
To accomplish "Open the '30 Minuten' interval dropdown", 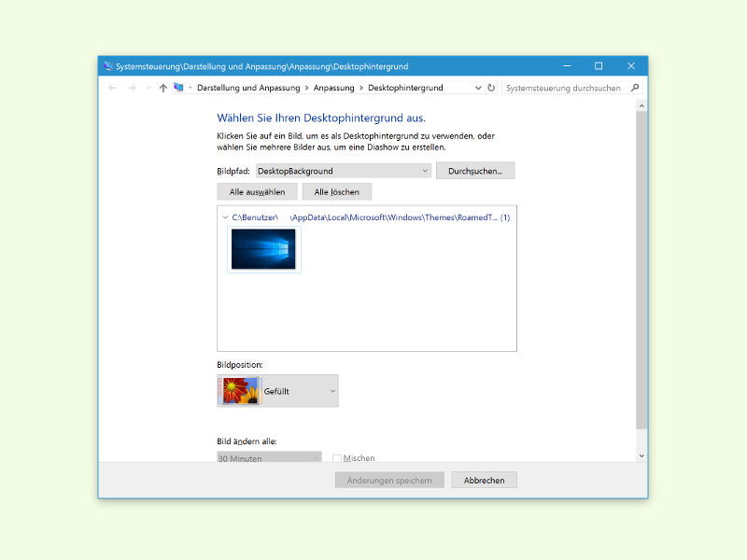I will pyautogui.click(x=269, y=457).
